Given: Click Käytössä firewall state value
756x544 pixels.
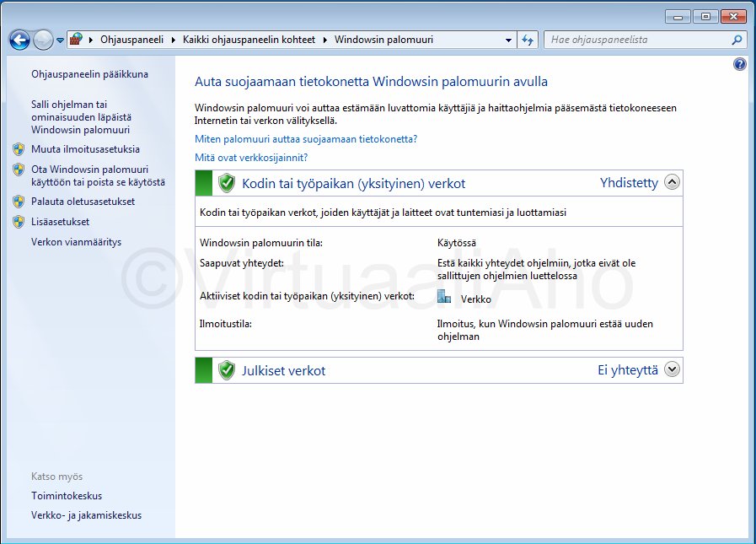Looking at the screenshot, I should coord(457,243).
